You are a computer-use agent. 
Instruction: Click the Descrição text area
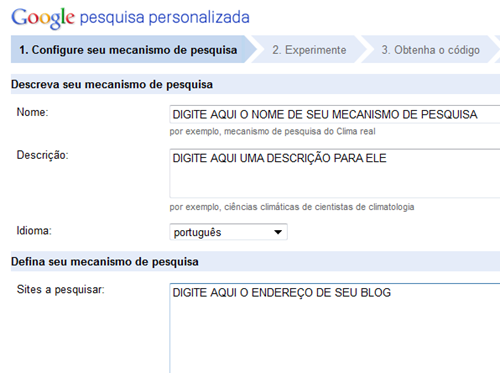pos(335,174)
